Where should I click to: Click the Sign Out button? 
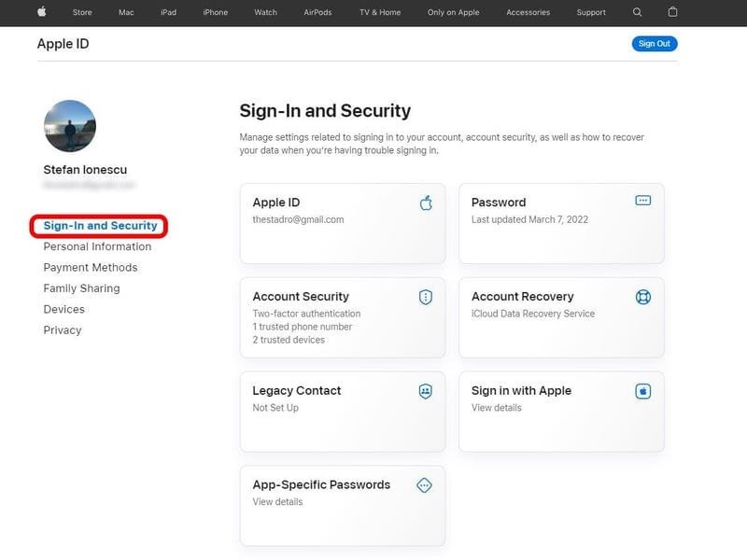655,44
